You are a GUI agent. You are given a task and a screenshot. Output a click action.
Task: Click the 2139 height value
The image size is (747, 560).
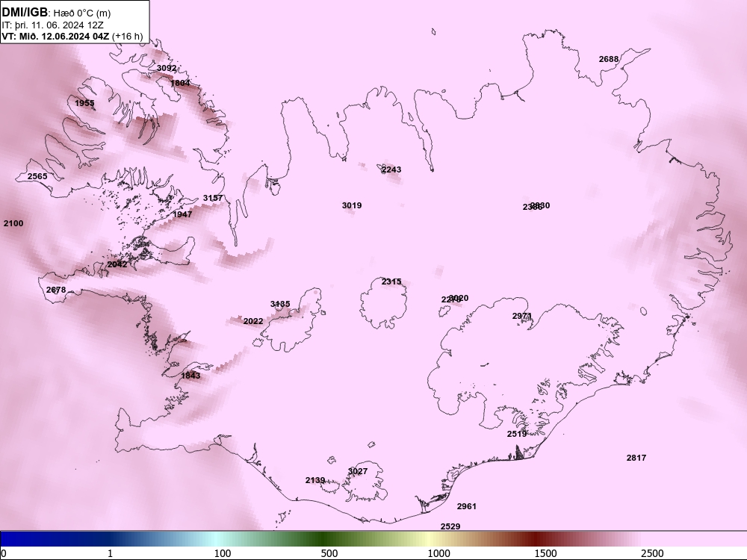click(315, 480)
